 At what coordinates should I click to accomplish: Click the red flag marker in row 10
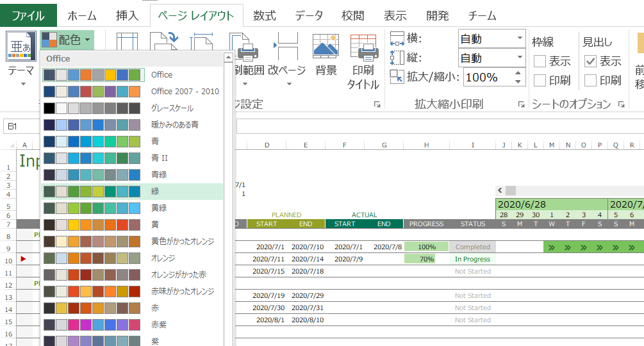pyautogui.click(x=23, y=259)
